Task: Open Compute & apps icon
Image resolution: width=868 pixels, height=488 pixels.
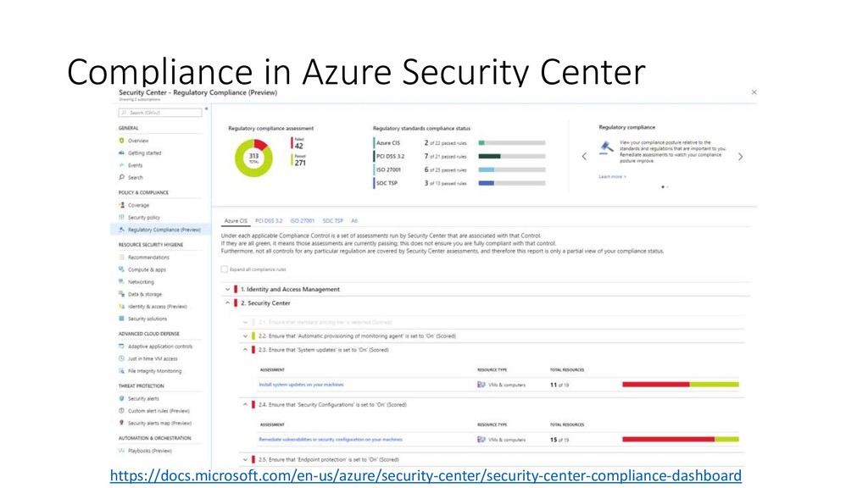Action: click(122, 269)
